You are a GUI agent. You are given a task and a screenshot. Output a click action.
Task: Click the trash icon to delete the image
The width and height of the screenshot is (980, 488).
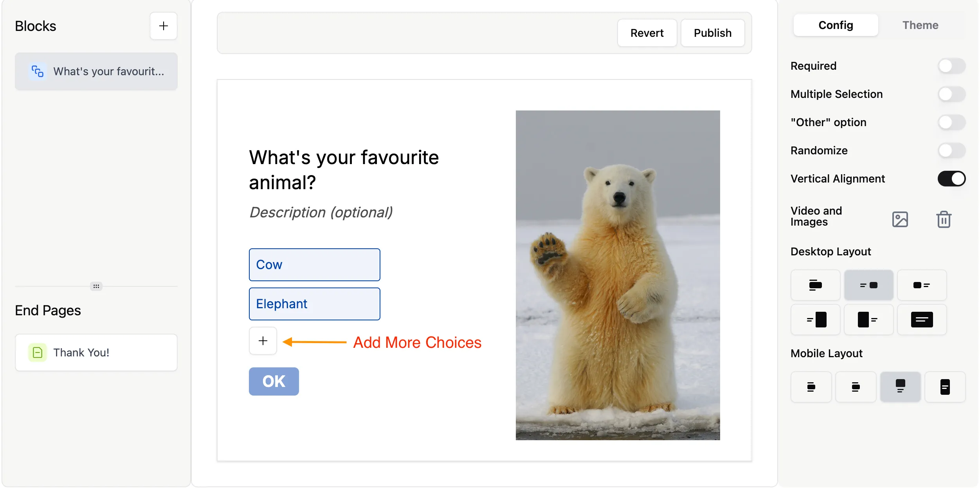944,219
